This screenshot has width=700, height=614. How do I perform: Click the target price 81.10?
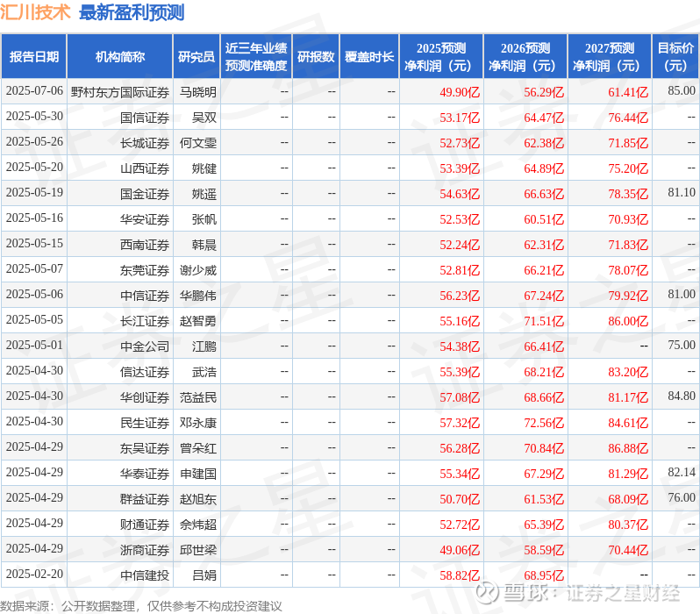tap(682, 192)
